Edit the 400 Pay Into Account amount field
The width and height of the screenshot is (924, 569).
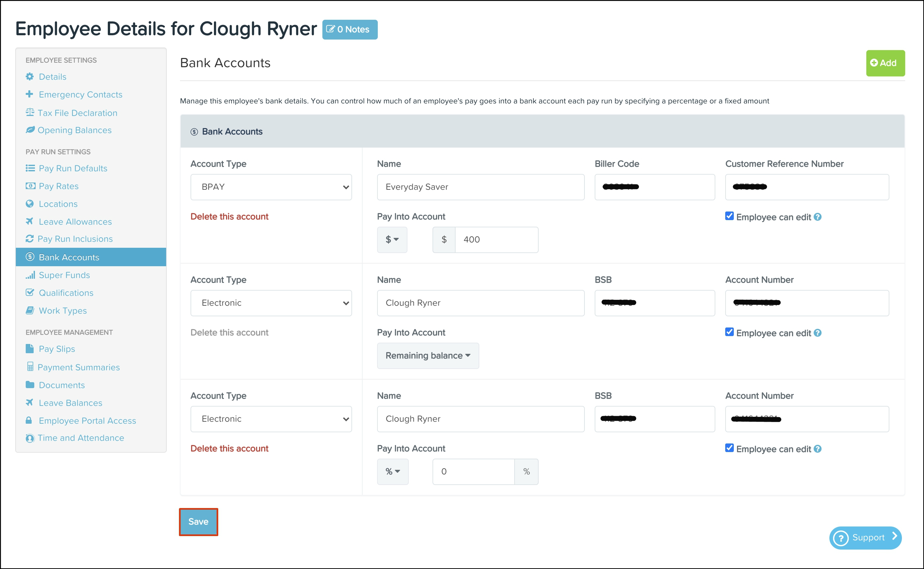pos(497,240)
